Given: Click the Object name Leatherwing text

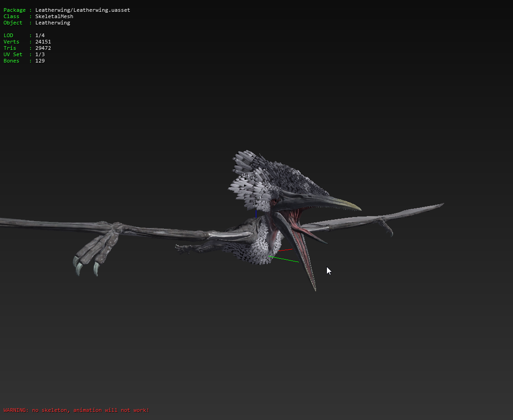Looking at the screenshot, I should [x=53, y=23].
